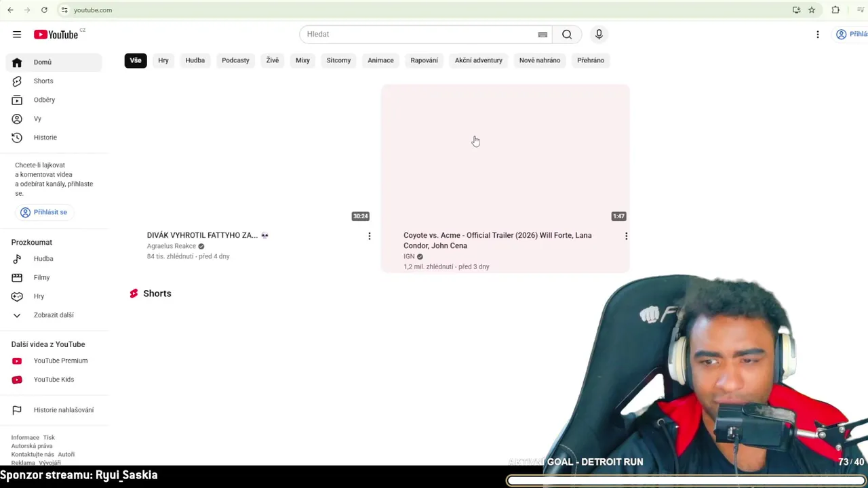Open DIVÁK VYHROTIL FATTYHO ZA... video title
Image resolution: width=868 pixels, height=488 pixels.
click(x=208, y=235)
